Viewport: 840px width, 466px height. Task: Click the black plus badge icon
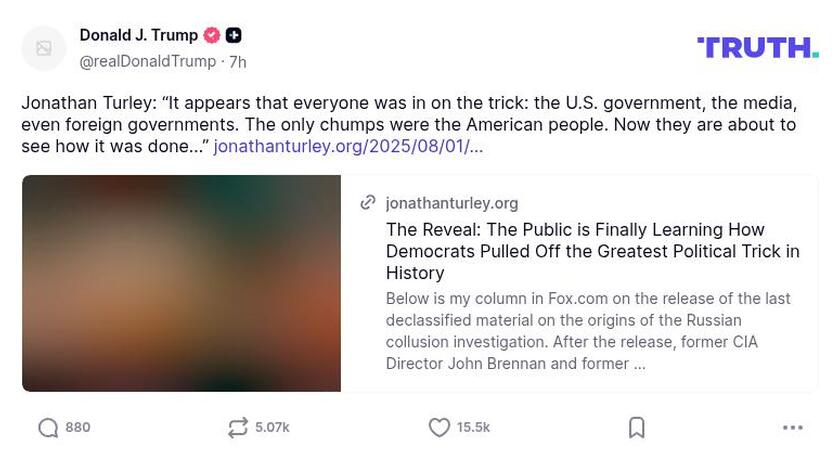tap(233, 35)
